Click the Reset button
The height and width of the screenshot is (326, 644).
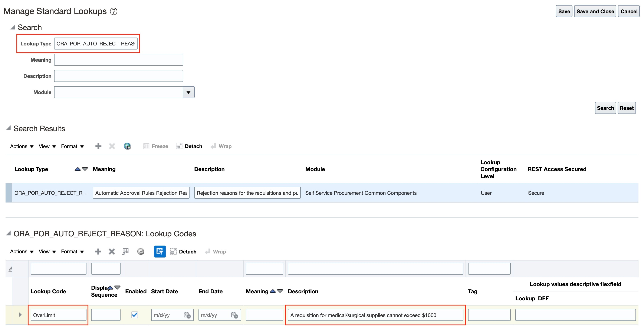(626, 108)
